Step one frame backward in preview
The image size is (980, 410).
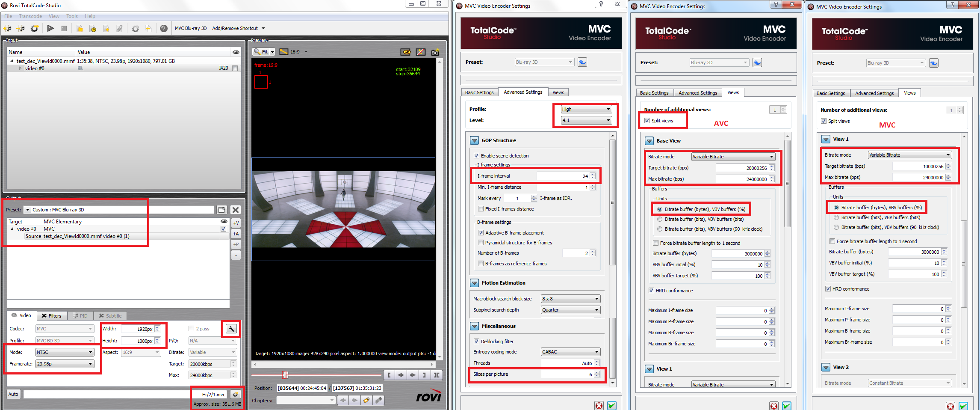(401, 375)
